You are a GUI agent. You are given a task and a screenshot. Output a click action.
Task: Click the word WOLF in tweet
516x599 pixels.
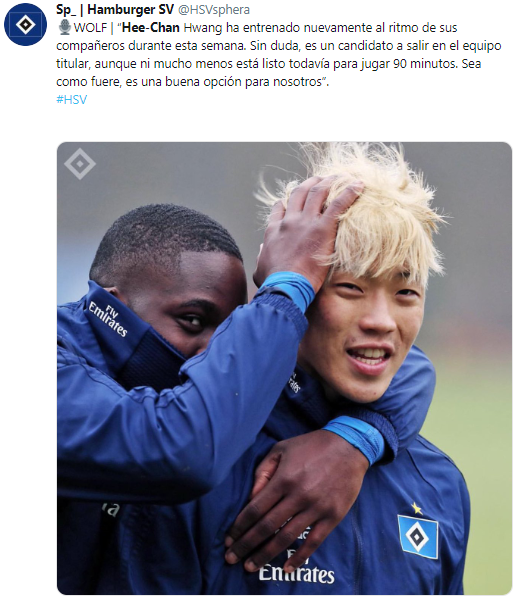pyautogui.click(x=90, y=28)
